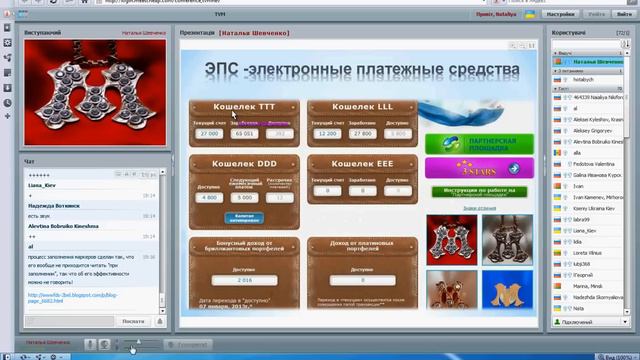Viewport: 640px width, 360px height.
Task: Click the zoom percentage indicator in status bar
Action: (616, 357)
